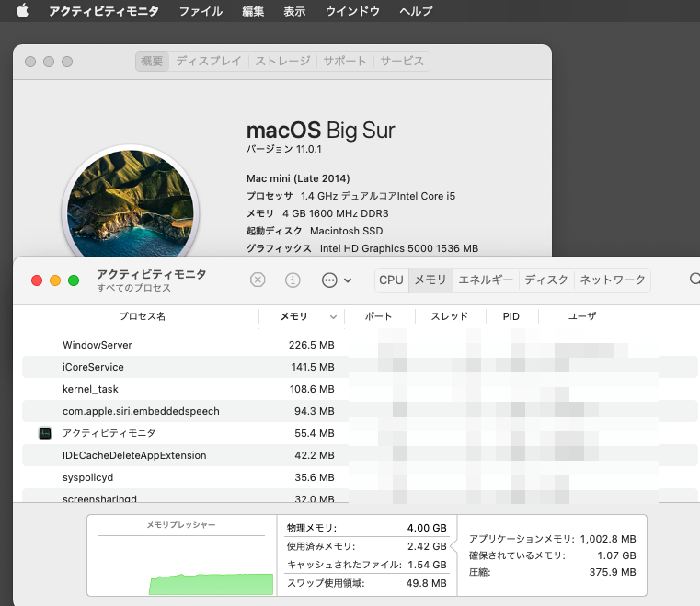The image size is (700, 606).
Task: Select the syspolicyd process row
Action: (x=360, y=477)
